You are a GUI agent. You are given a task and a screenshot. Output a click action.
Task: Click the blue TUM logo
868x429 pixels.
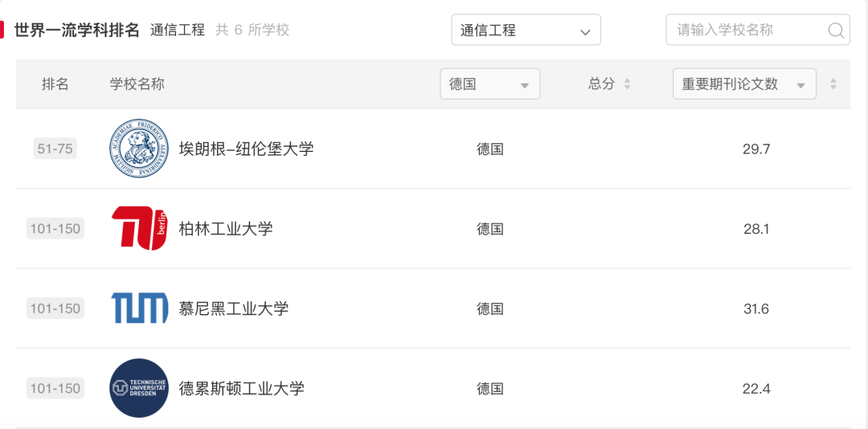140,308
